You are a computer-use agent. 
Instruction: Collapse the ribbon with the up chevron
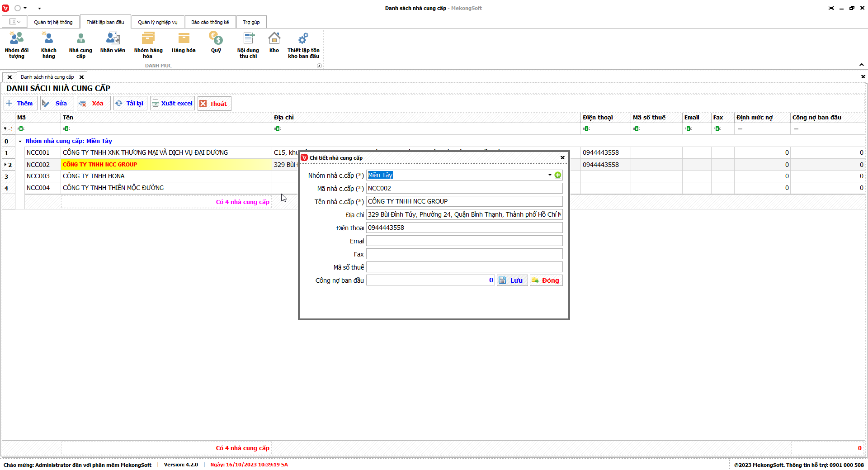[862, 65]
